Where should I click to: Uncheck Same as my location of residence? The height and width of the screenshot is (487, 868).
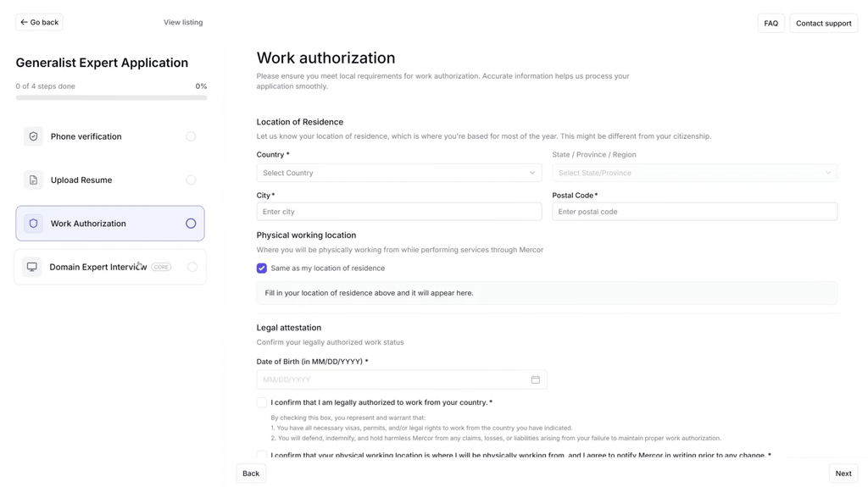(262, 268)
